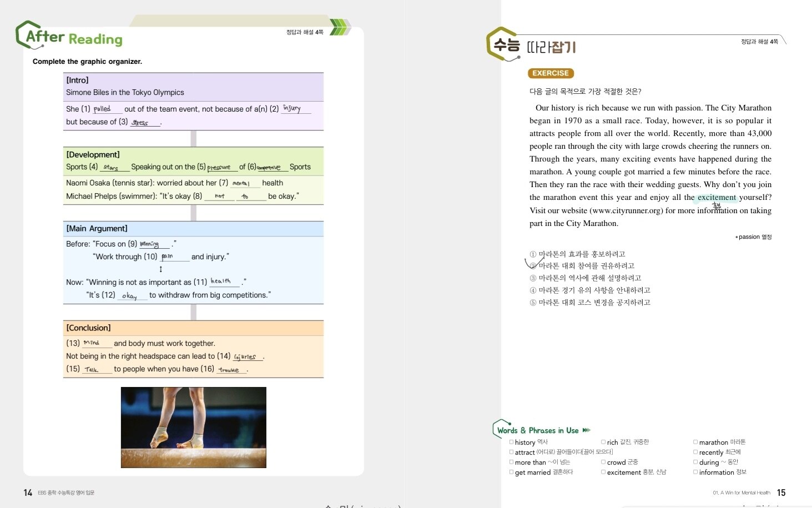Choose answer ① 마라톤의 효과를 홍보하려고
The height and width of the screenshot is (508, 812).
pos(577,254)
